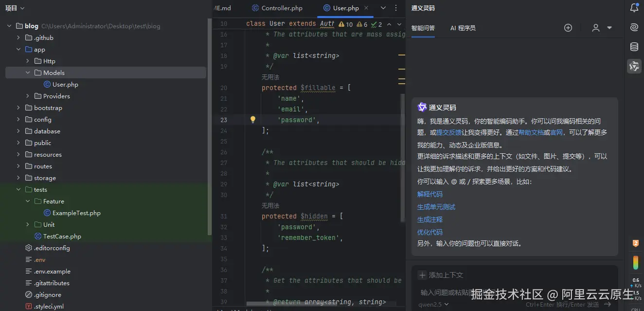Open the 官网 link
Screen dimensions: 644x311
pos(556,132)
